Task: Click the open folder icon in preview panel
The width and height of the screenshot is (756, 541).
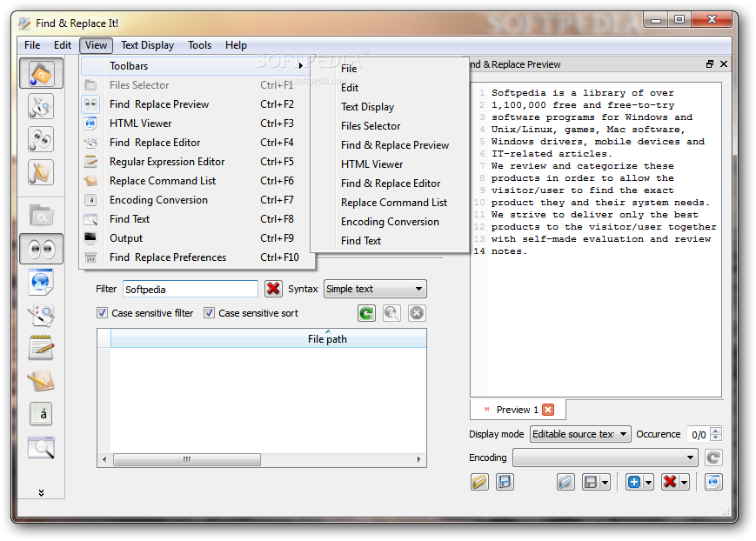Action: 479,482
